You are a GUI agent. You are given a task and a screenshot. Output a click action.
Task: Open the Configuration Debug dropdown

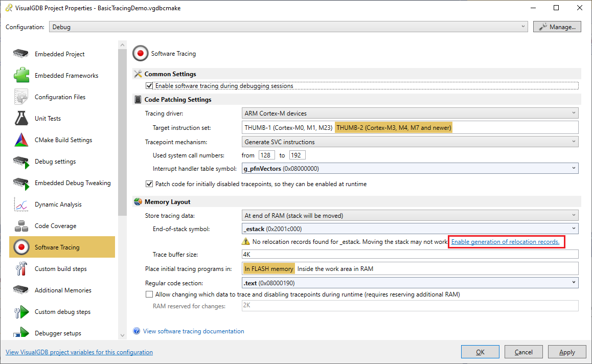(288, 27)
